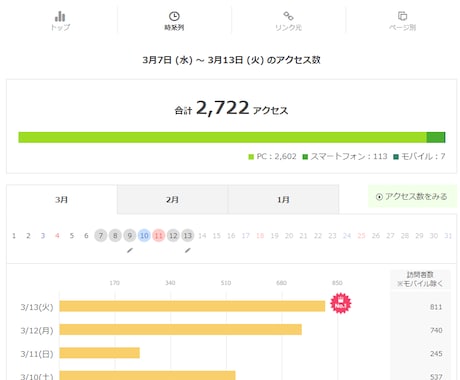Switch to the 1月 tab
460x380 pixels.
[283, 199]
